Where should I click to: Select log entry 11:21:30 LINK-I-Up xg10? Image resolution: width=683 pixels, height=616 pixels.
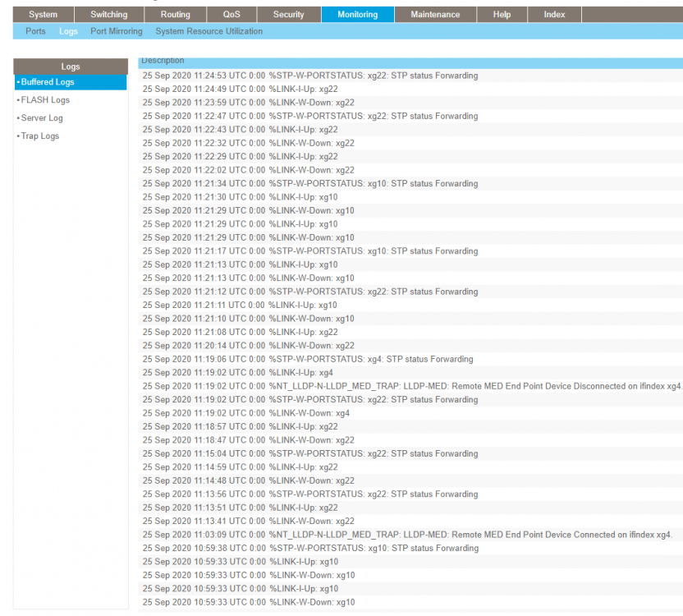(410, 197)
